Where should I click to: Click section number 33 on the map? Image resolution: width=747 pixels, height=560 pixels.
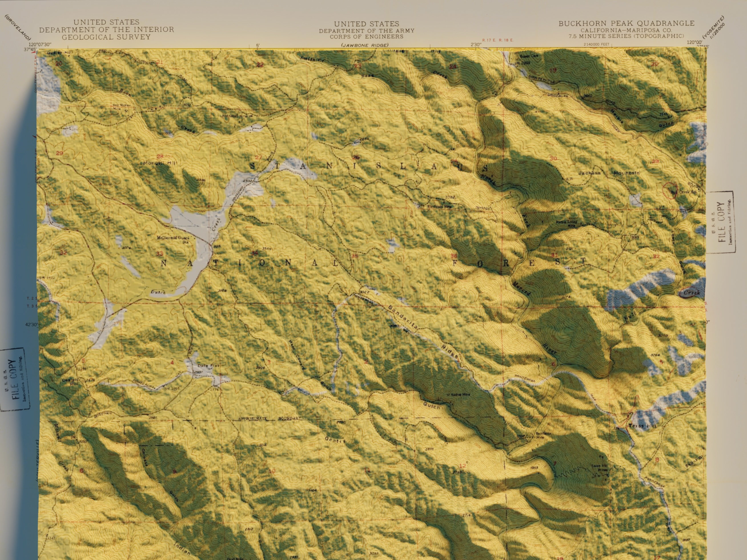tap(159, 253)
